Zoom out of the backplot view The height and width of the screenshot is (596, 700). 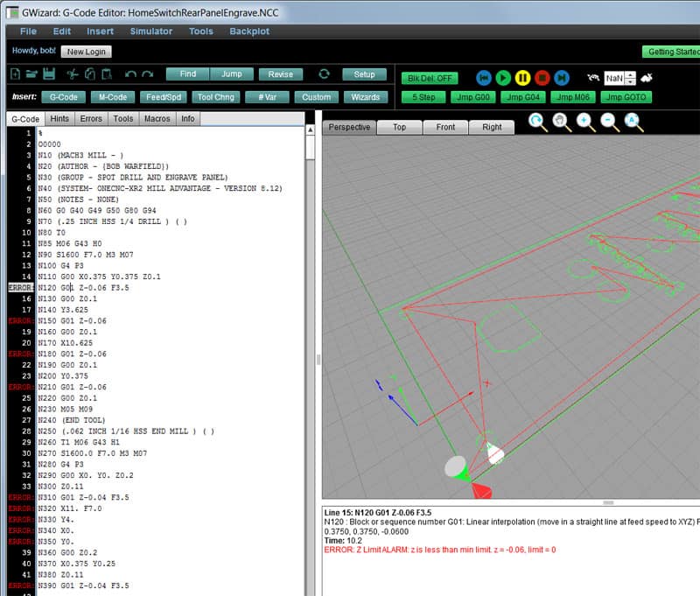[607, 121]
